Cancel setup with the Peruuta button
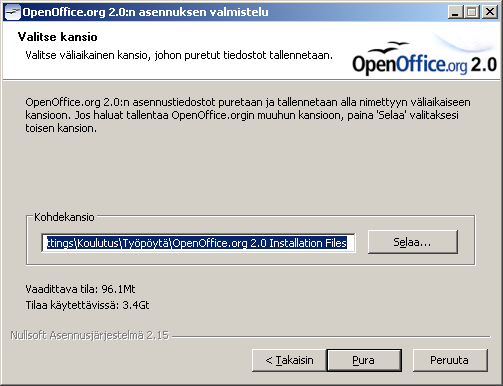 (x=450, y=360)
